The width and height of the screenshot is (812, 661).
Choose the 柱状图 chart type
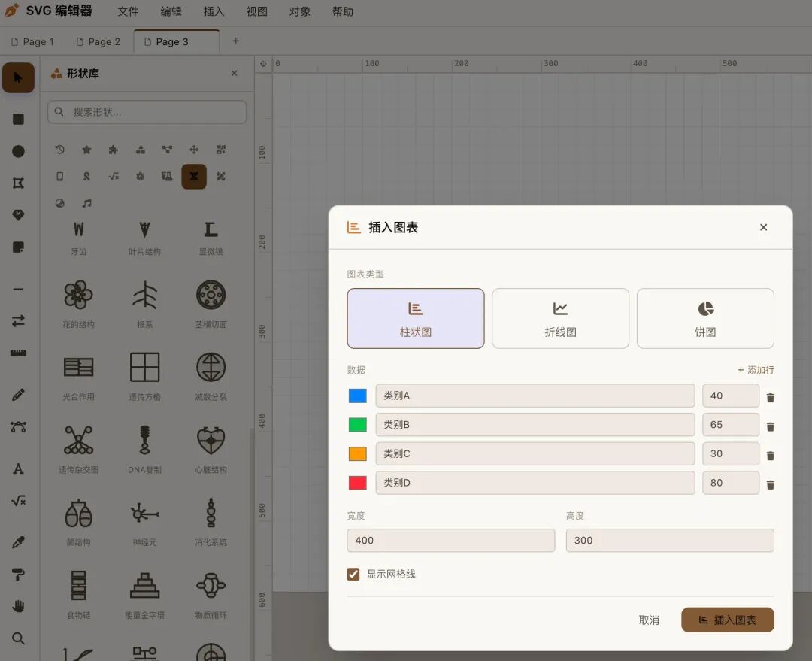pyautogui.click(x=416, y=319)
